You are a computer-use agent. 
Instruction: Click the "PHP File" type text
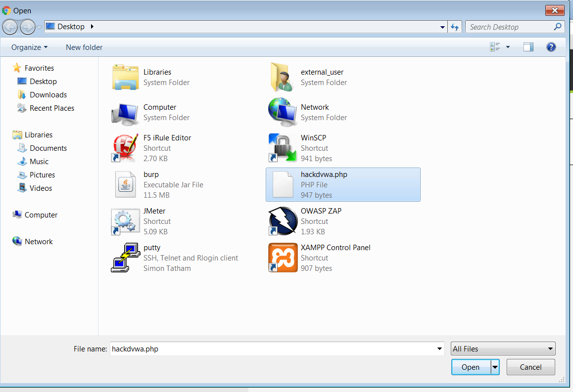tap(314, 185)
